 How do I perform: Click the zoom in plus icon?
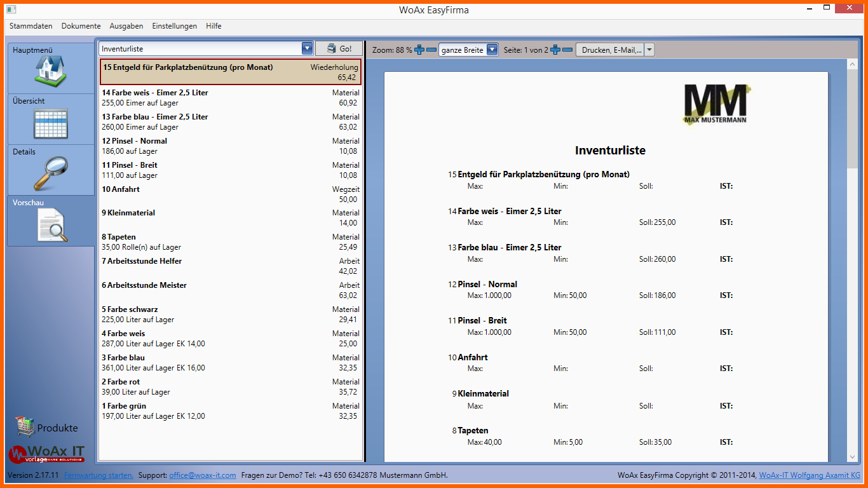419,50
